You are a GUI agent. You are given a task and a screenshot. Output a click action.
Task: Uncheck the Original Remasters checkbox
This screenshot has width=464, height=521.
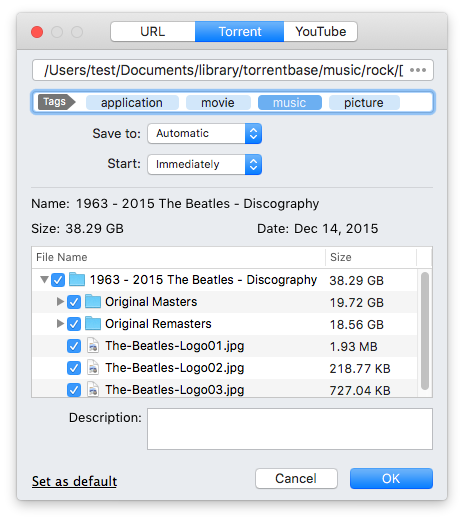(74, 324)
